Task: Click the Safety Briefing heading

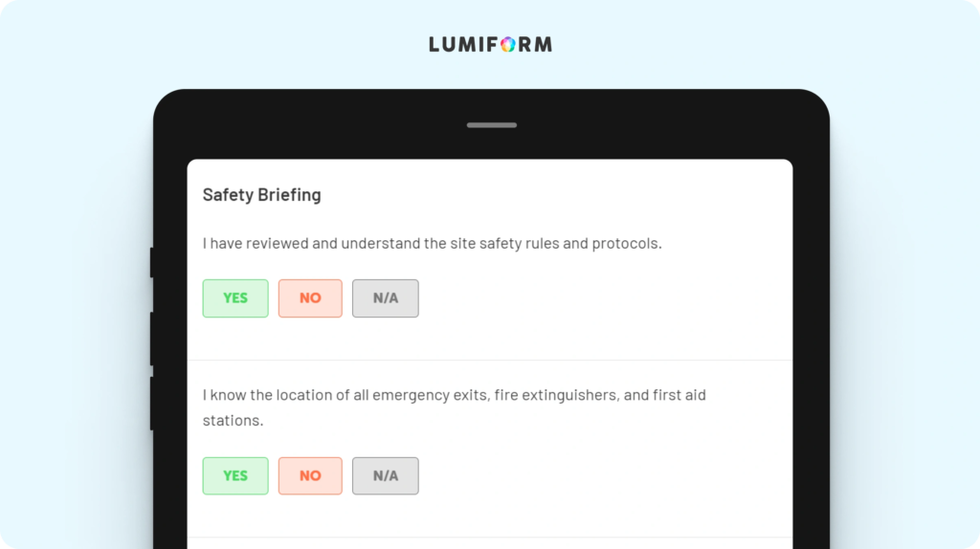Action: click(x=262, y=195)
